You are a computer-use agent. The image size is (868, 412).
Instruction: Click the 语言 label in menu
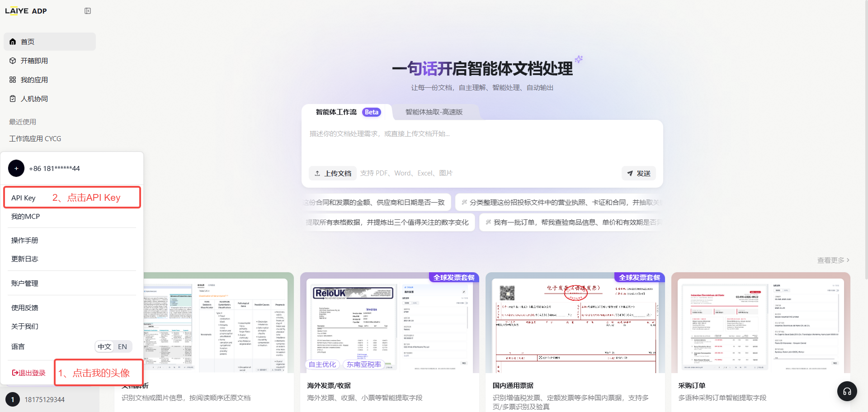click(18, 346)
